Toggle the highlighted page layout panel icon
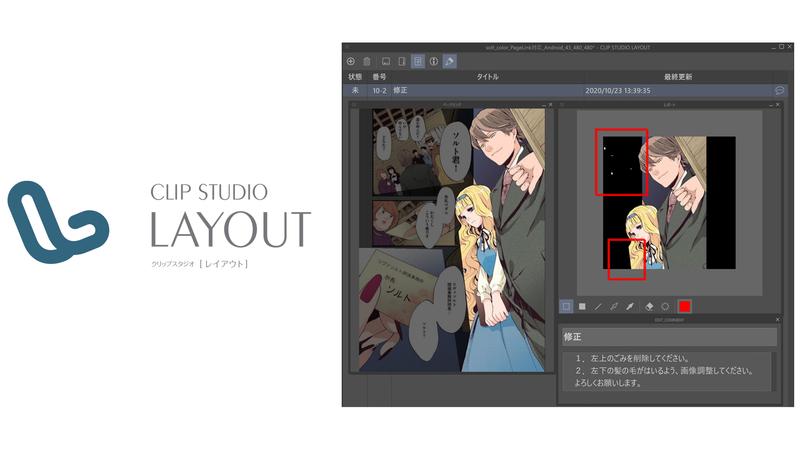The width and height of the screenshot is (800, 450). (418, 61)
